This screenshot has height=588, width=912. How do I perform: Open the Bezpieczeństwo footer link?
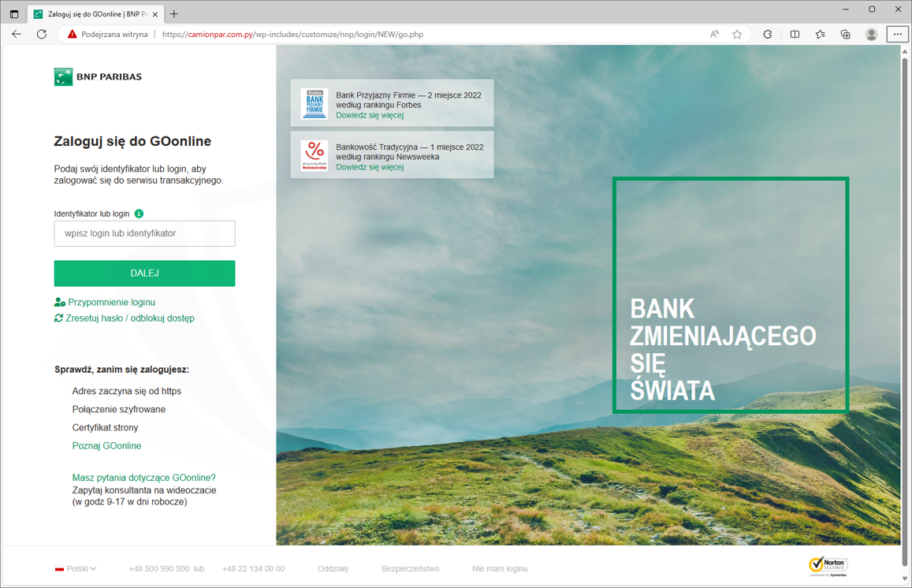pyautogui.click(x=411, y=569)
